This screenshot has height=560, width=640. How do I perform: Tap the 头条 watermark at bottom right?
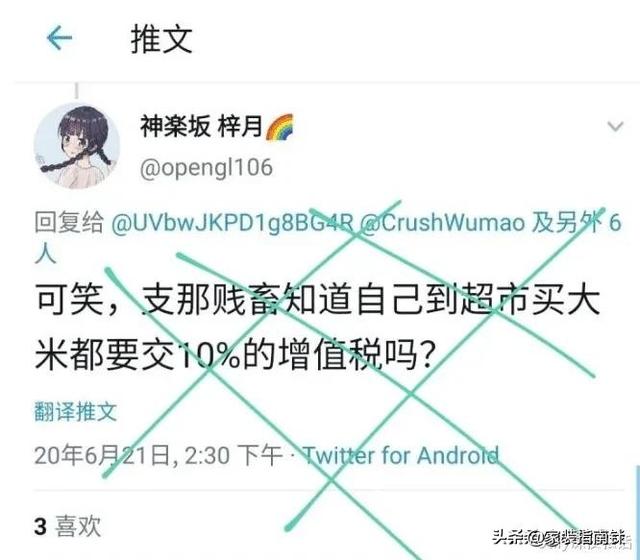[x=558, y=538]
